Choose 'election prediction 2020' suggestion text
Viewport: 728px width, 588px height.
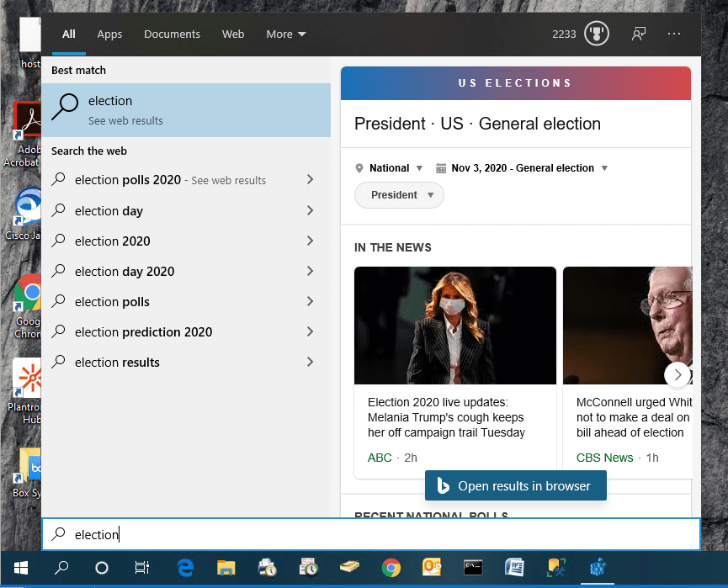(143, 331)
